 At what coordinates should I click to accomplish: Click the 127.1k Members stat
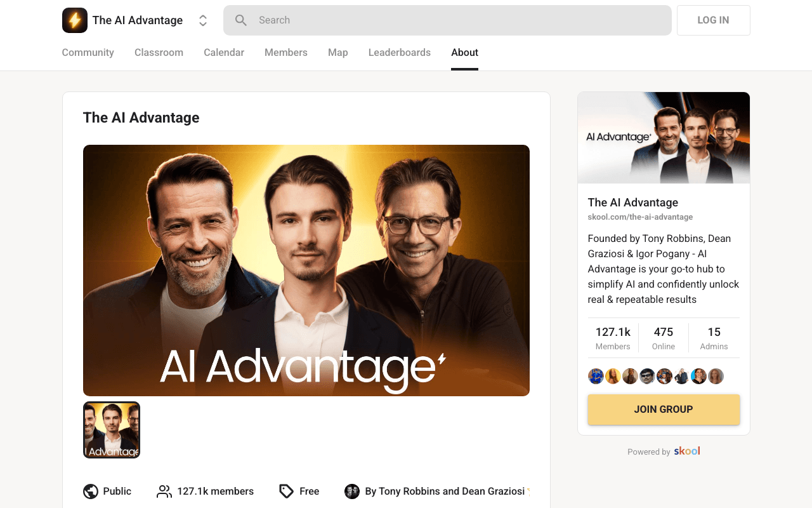tap(613, 338)
